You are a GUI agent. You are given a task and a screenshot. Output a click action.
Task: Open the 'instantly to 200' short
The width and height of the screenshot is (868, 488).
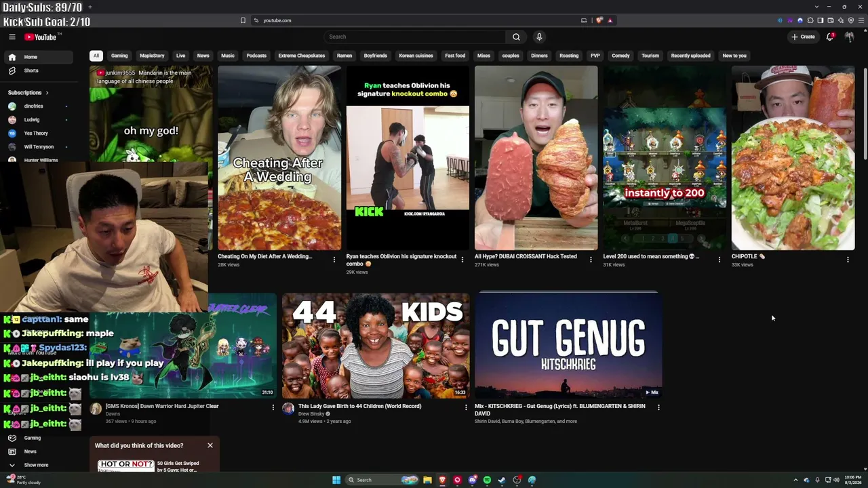(665, 158)
